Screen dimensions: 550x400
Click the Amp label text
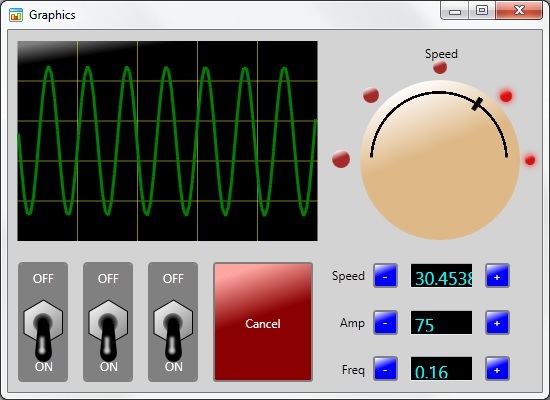[x=352, y=323]
